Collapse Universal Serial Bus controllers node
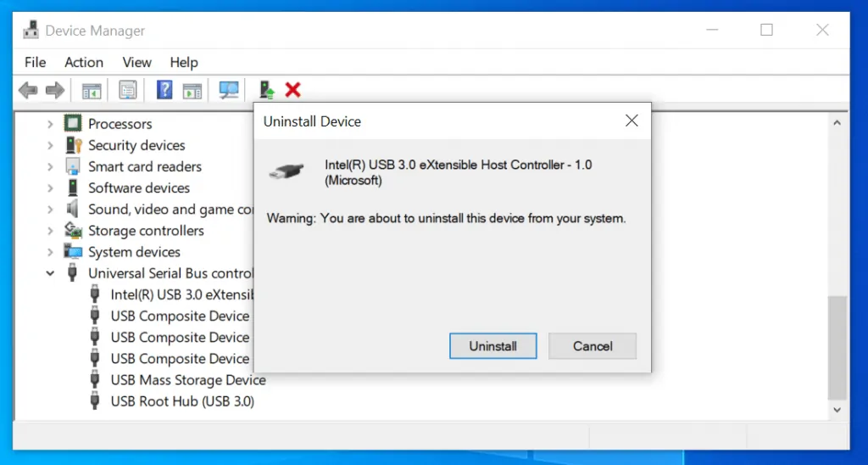 (x=50, y=273)
